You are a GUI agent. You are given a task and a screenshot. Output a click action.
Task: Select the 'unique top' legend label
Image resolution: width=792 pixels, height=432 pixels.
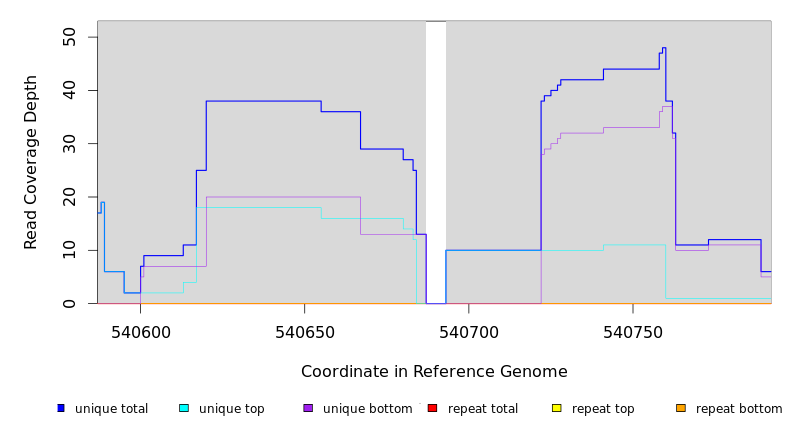click(x=231, y=409)
